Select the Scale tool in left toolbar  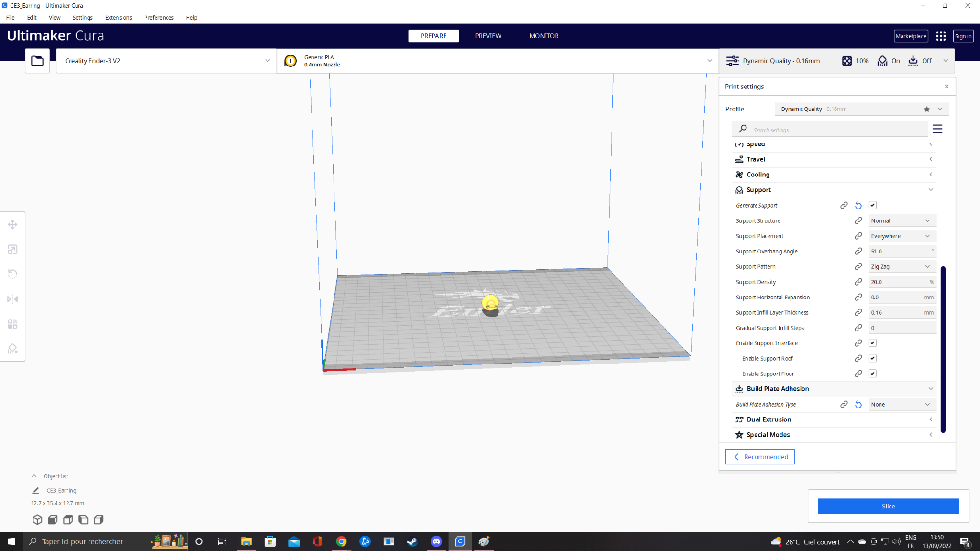point(12,249)
